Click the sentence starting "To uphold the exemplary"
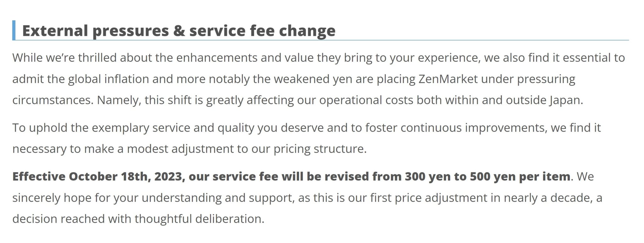Viewport: 644px width, 243px height. 307,138
